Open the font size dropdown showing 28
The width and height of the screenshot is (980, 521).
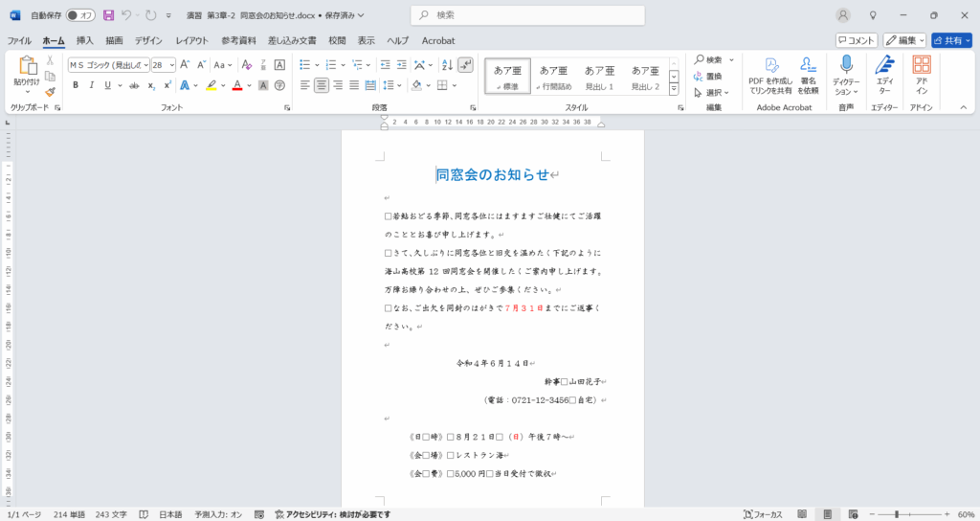[172, 65]
